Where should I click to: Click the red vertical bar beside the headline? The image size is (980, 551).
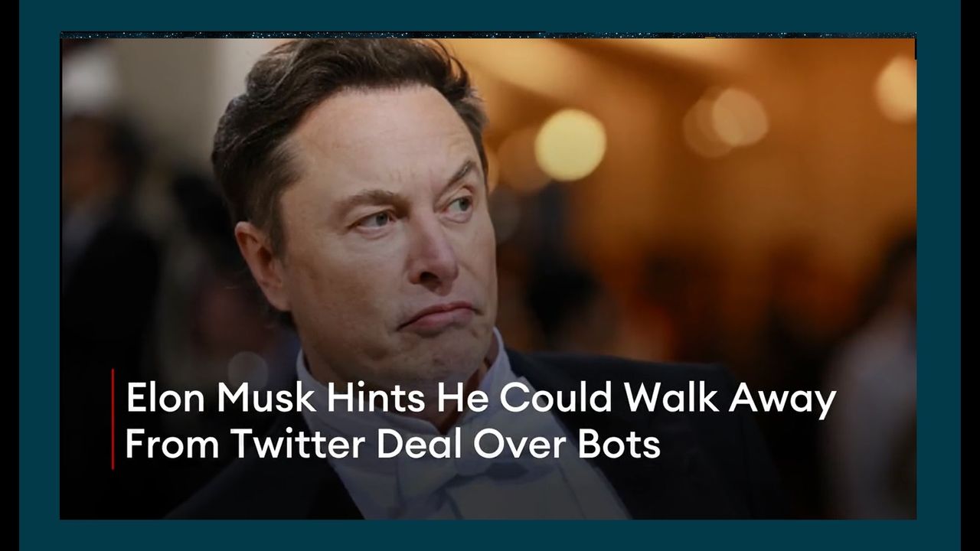(113, 419)
